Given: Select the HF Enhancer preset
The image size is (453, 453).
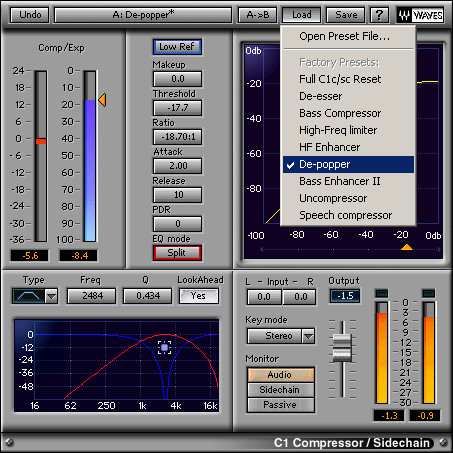Looking at the screenshot, I should click(x=348, y=147).
